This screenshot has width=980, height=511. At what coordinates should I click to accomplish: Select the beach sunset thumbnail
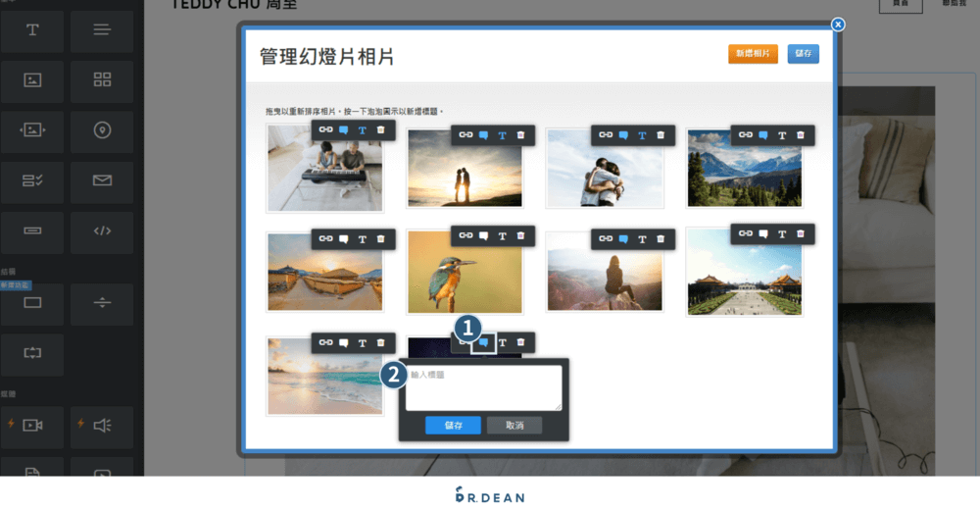click(x=325, y=376)
